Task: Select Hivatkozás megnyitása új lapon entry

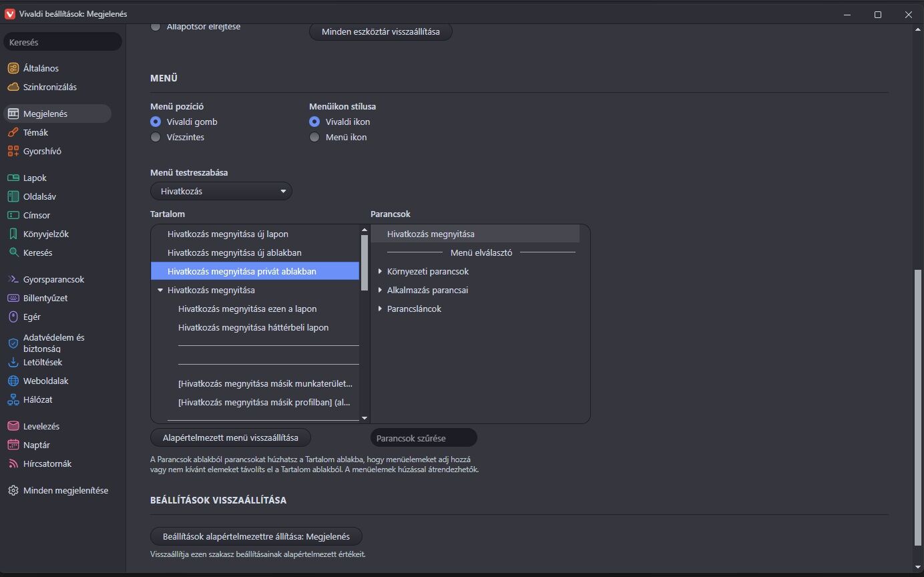Action: click(255, 234)
